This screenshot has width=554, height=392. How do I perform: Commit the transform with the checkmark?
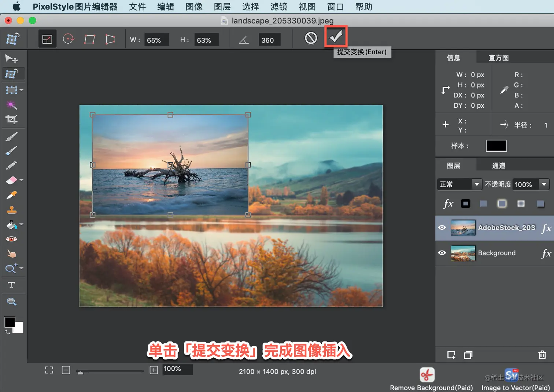[x=336, y=36]
